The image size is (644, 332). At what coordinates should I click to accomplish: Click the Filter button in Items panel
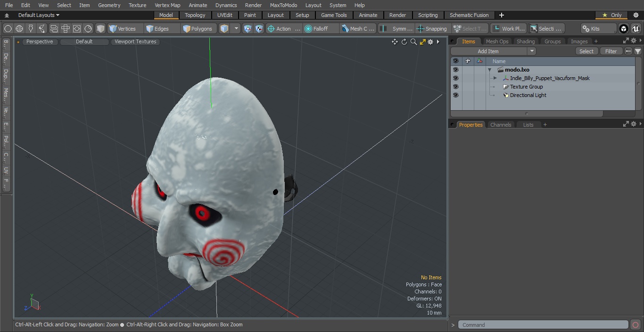coord(611,51)
